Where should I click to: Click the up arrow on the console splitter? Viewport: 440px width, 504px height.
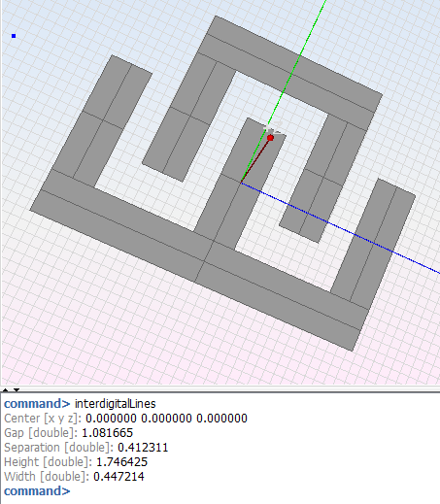6,390
